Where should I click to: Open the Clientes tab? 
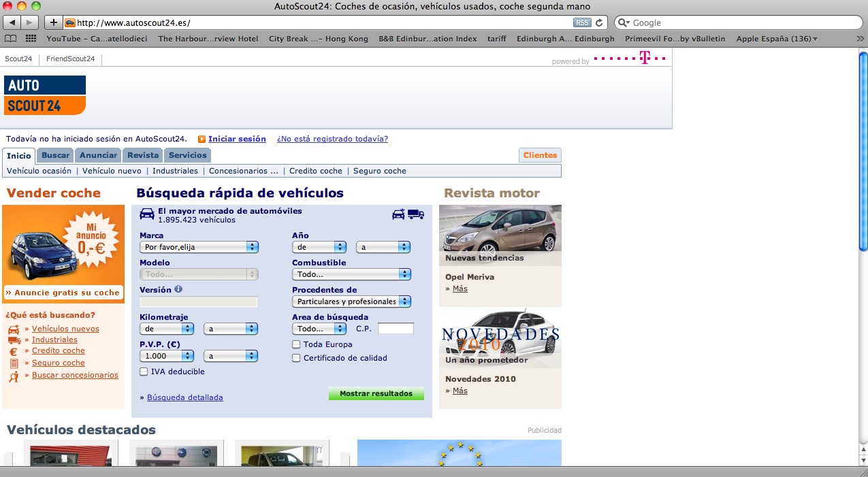click(541, 155)
